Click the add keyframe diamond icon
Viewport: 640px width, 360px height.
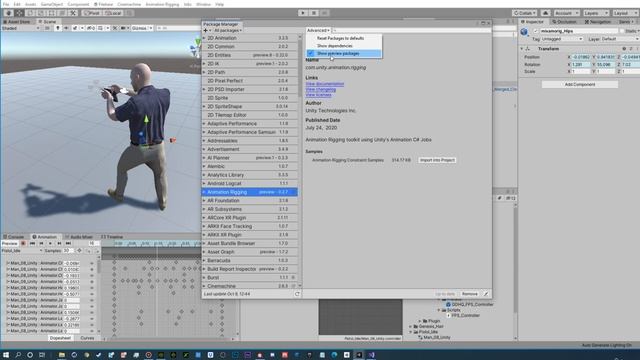click(79, 251)
